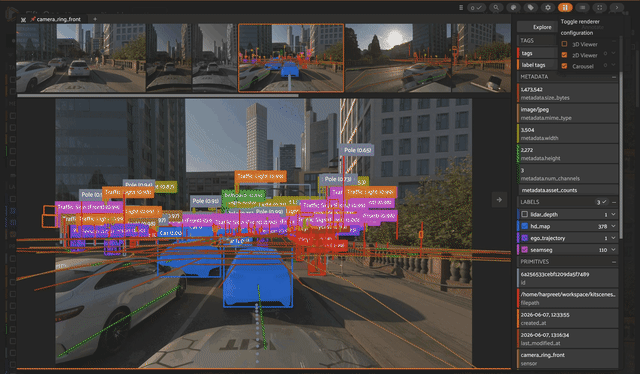
Task: Expand the hd_map row chevron
Action: point(613,226)
